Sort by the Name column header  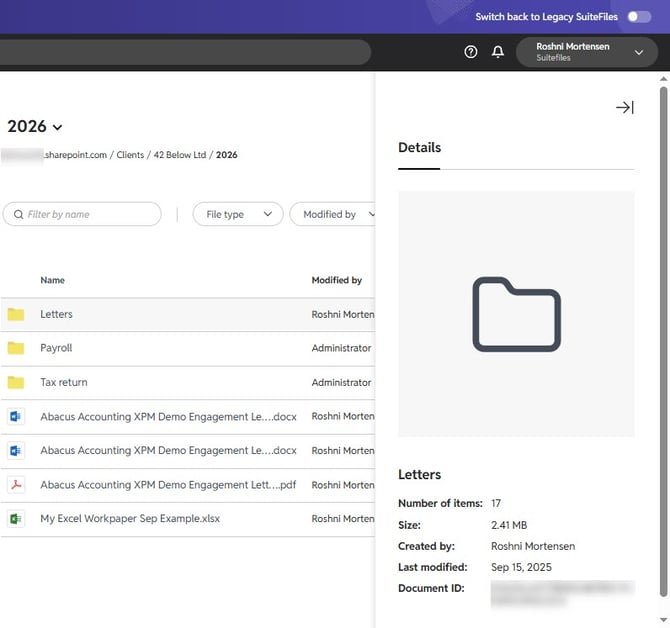pyautogui.click(x=53, y=280)
